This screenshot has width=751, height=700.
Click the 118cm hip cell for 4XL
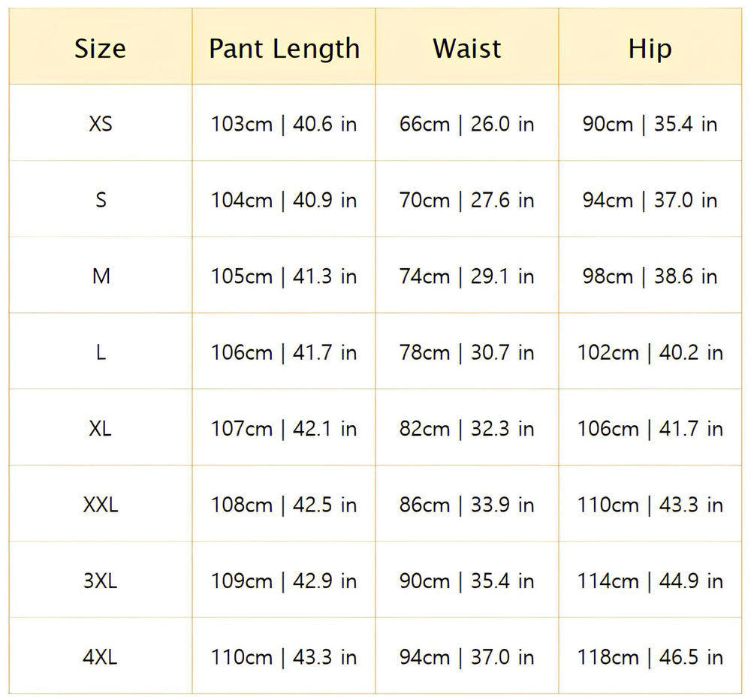pyautogui.click(x=650, y=657)
